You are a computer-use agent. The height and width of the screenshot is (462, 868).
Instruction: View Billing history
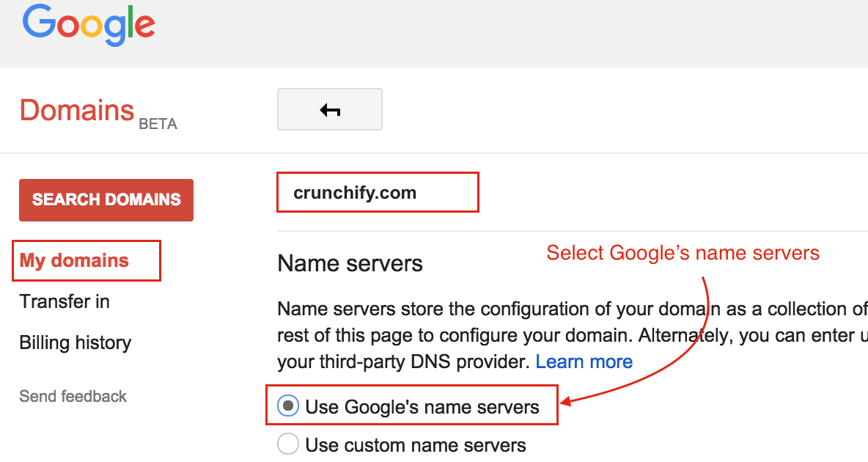(76, 342)
